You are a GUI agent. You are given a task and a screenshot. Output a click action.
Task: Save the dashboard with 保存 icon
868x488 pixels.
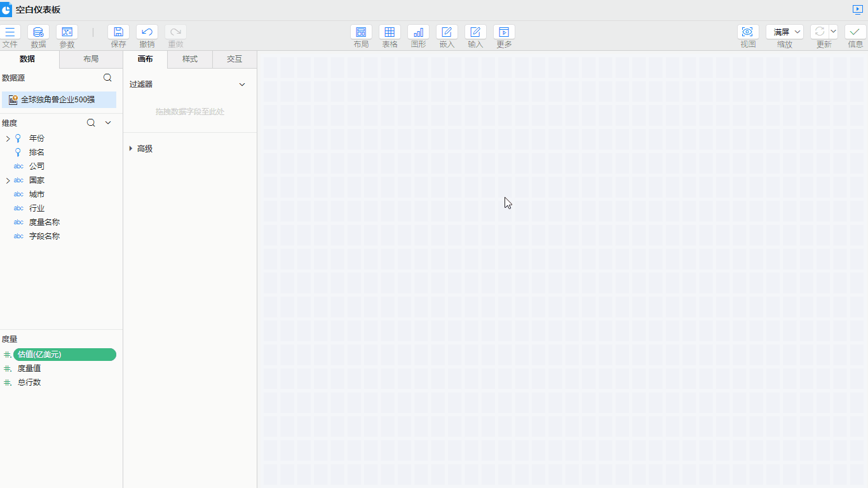coord(118,32)
